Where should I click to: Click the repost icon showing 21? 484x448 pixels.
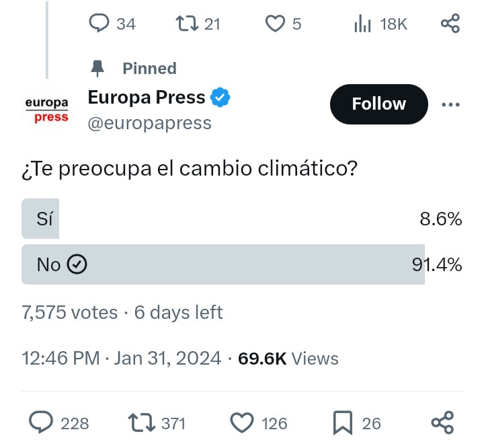tap(187, 24)
